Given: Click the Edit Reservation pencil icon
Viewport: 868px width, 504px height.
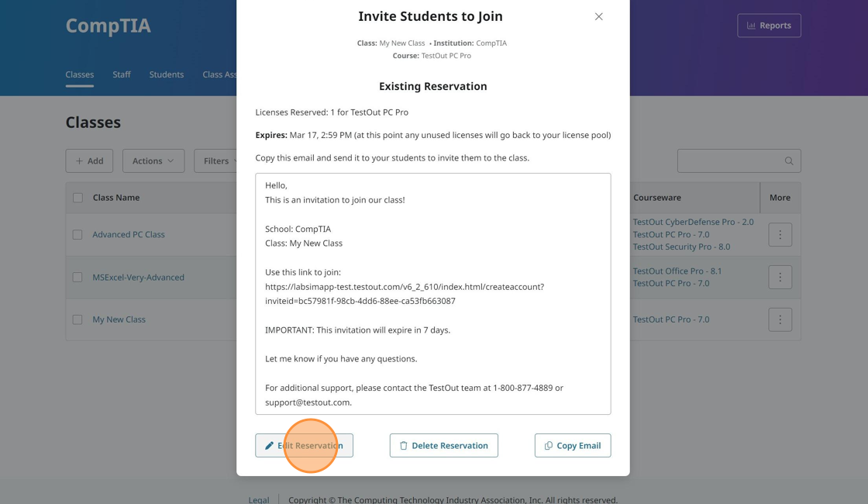Looking at the screenshot, I should coord(269,446).
